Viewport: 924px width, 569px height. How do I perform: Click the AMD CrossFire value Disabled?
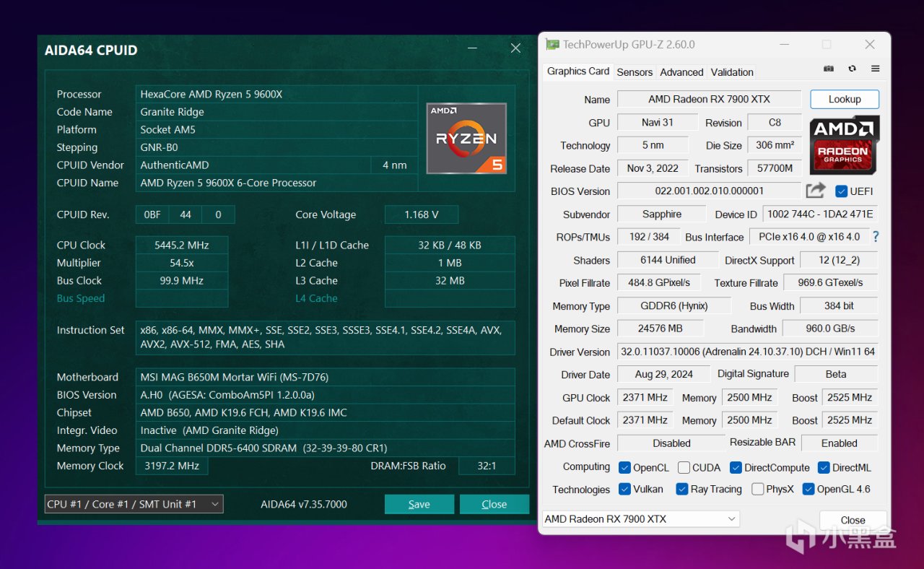point(671,443)
